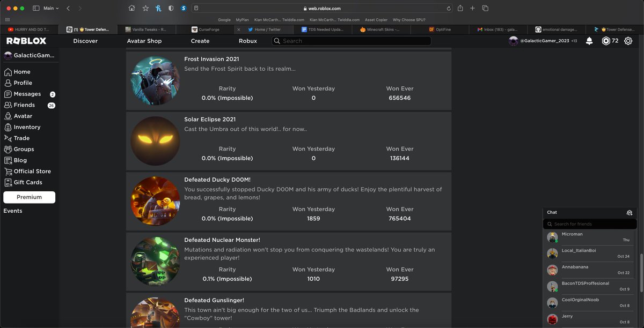Switch to the Vanilla Tweaks tab
Image resolution: width=644 pixels, height=328 pixels.
[x=147, y=29]
